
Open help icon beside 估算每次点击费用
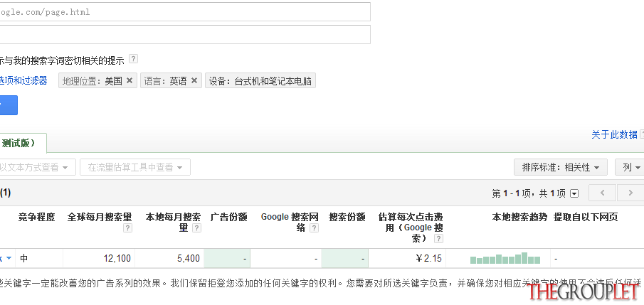[438, 238]
